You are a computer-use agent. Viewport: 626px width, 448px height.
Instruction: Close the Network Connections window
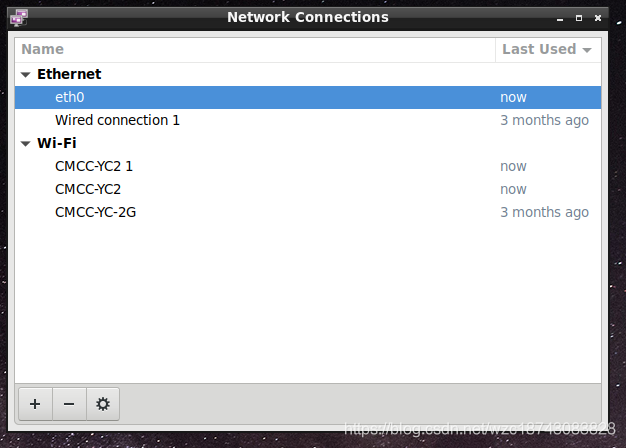coord(598,18)
